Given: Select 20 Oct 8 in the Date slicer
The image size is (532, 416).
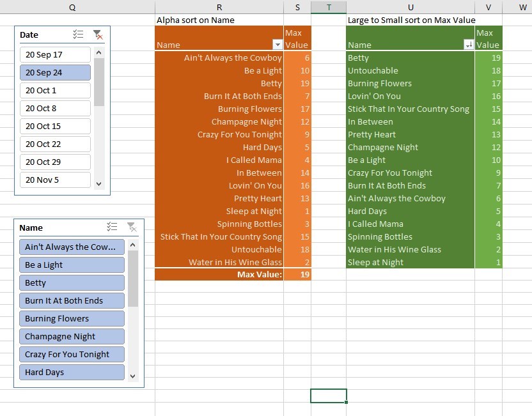Looking at the screenshot, I should [x=55, y=109].
